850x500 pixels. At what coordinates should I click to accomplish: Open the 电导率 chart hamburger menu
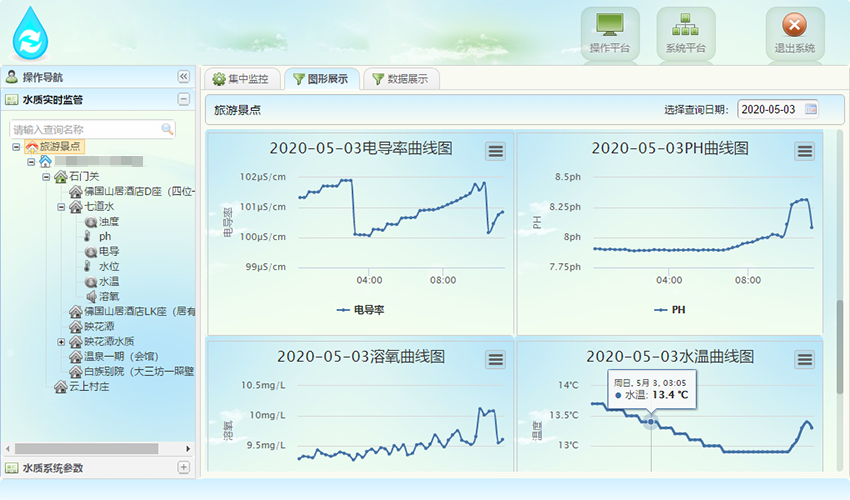click(x=495, y=151)
